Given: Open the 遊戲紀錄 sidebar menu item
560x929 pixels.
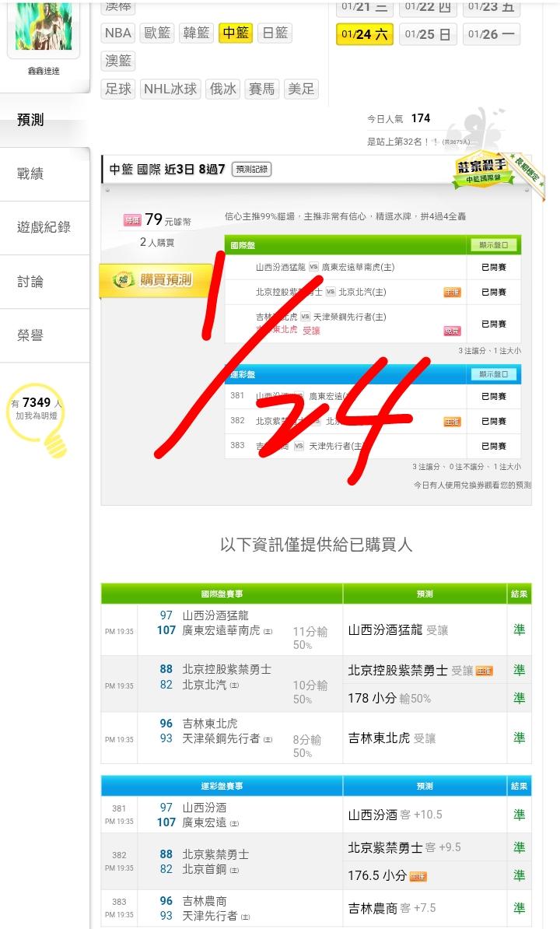Looking at the screenshot, I should coord(44,227).
